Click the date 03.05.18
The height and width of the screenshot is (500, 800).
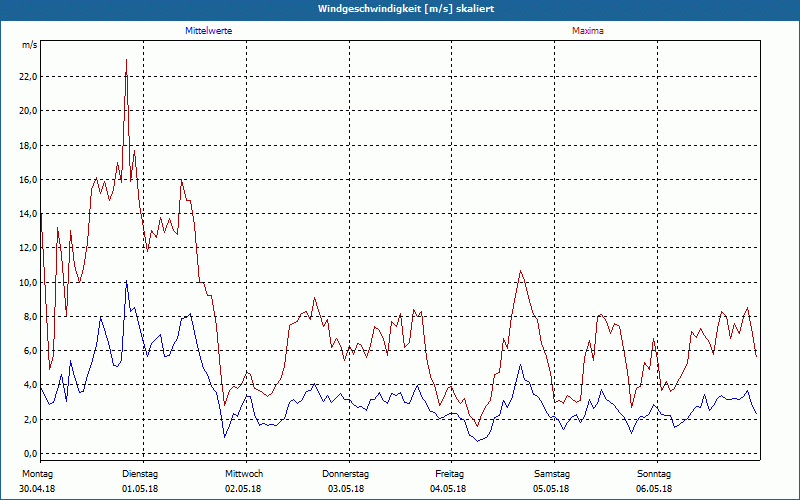[346, 489]
